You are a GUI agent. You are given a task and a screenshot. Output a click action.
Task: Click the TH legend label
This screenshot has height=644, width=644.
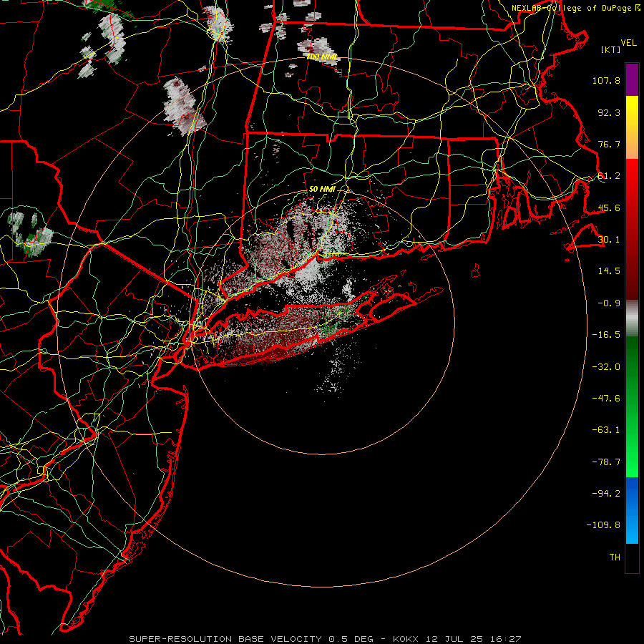615,557
